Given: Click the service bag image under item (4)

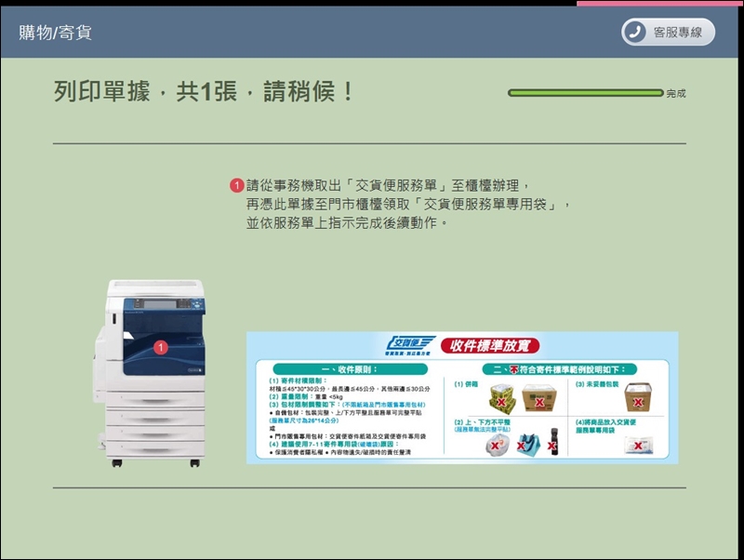Looking at the screenshot, I should (x=638, y=444).
